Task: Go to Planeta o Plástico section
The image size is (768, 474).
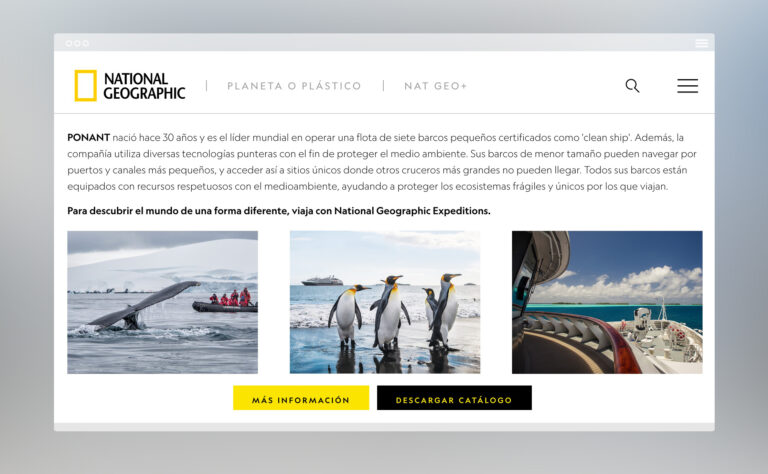Action: (x=294, y=86)
